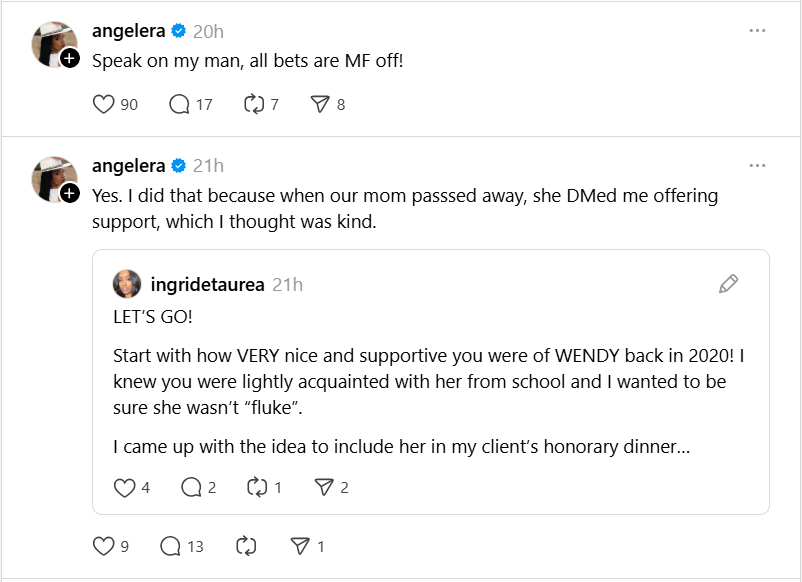Repost the "Yes. I did that" post

pos(245,546)
